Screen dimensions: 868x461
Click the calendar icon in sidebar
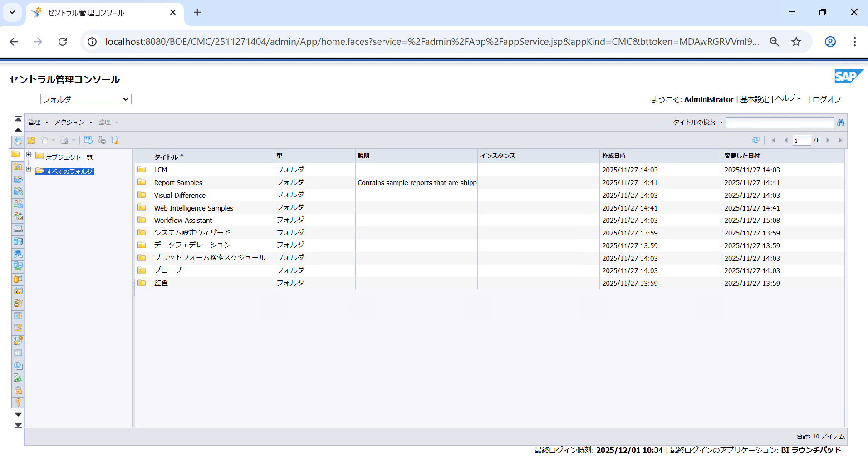click(18, 316)
